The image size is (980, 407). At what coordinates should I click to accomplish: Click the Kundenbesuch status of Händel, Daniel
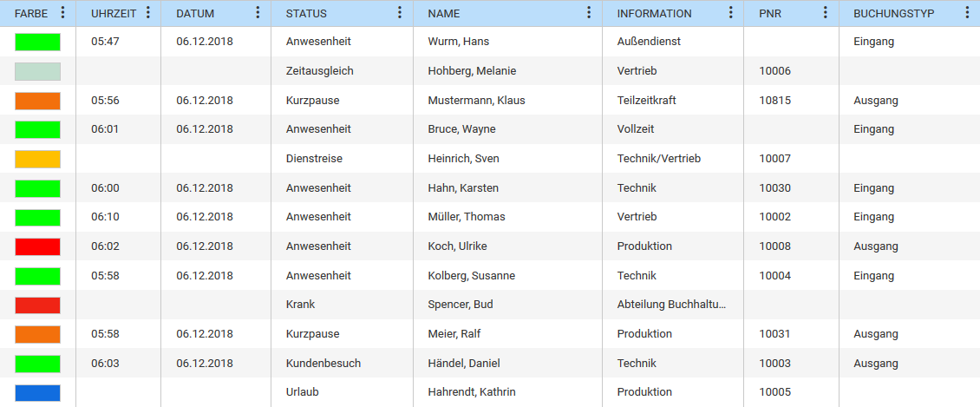pyautogui.click(x=323, y=364)
